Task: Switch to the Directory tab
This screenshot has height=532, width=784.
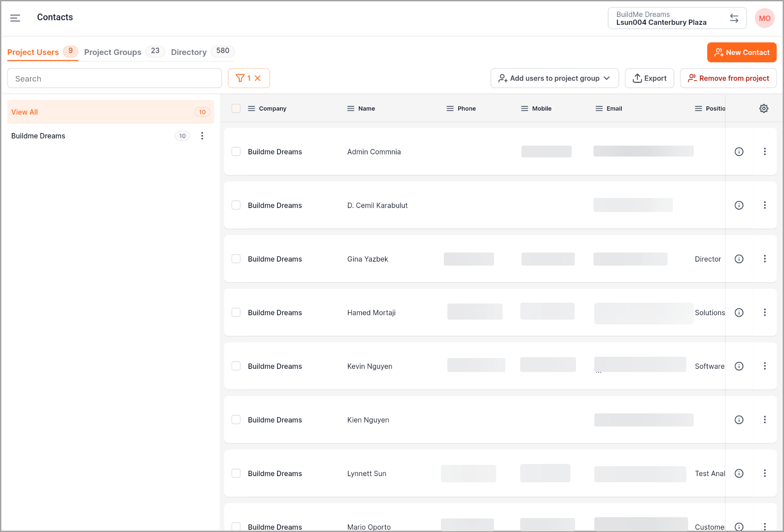Action: click(x=188, y=52)
